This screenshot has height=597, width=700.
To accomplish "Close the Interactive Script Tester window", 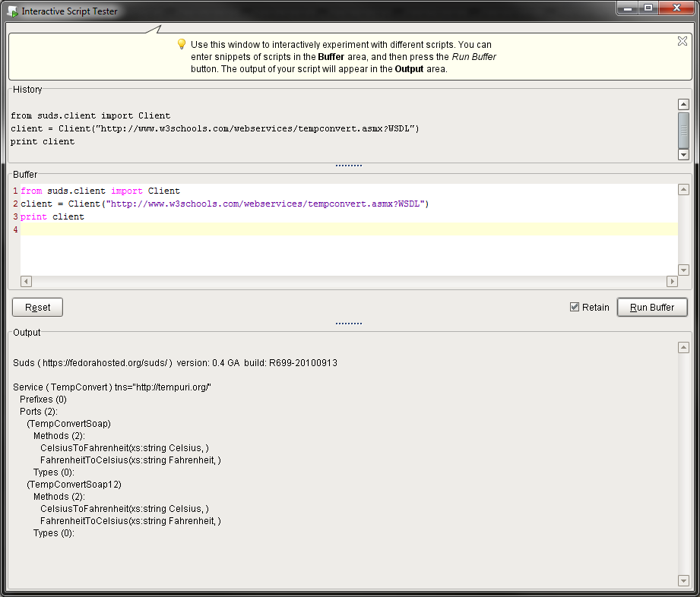I will [x=676, y=8].
